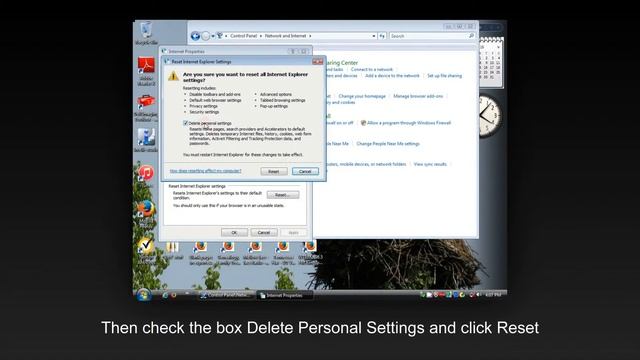Cancel the Reset Internet Explorer Settings dialog
This screenshot has width=640, height=360.
pos(305,171)
